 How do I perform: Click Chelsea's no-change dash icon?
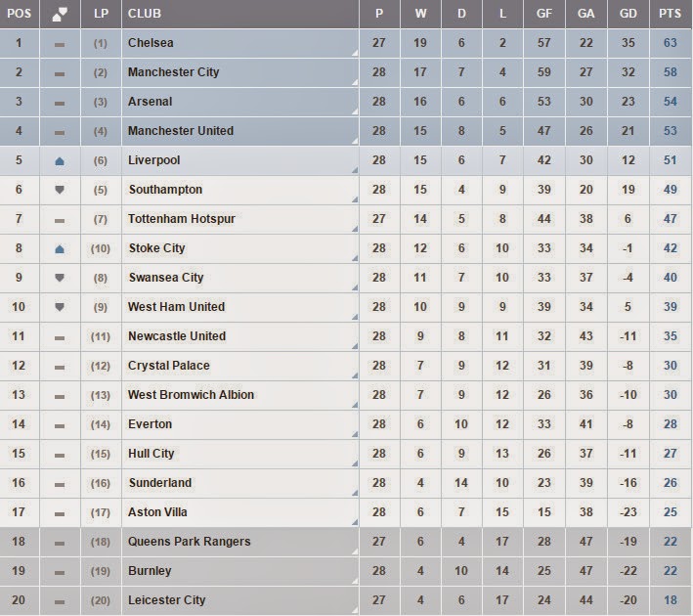(x=59, y=44)
